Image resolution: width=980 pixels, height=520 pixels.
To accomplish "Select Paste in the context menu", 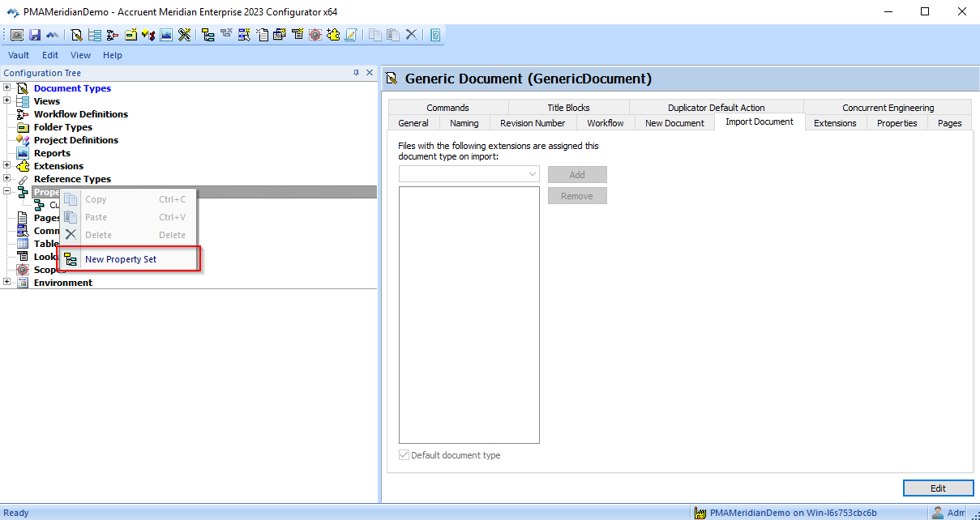I will (x=129, y=217).
